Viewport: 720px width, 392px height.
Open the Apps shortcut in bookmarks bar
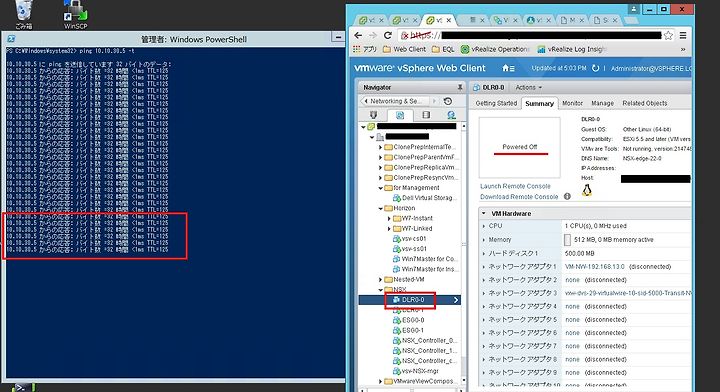[x=365, y=49]
